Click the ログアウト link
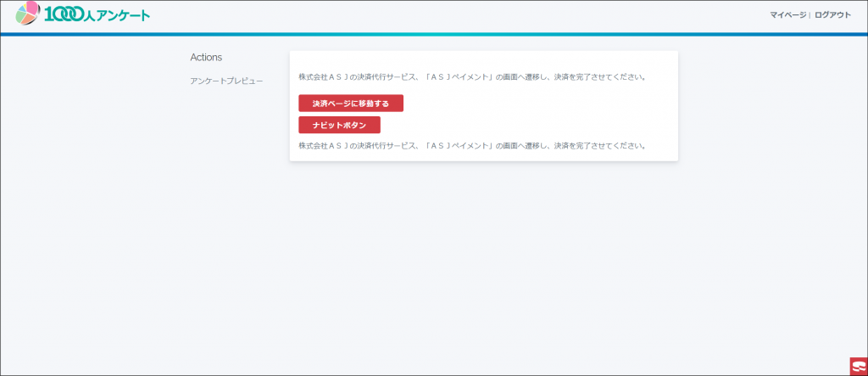The height and width of the screenshot is (376, 868). 832,15
